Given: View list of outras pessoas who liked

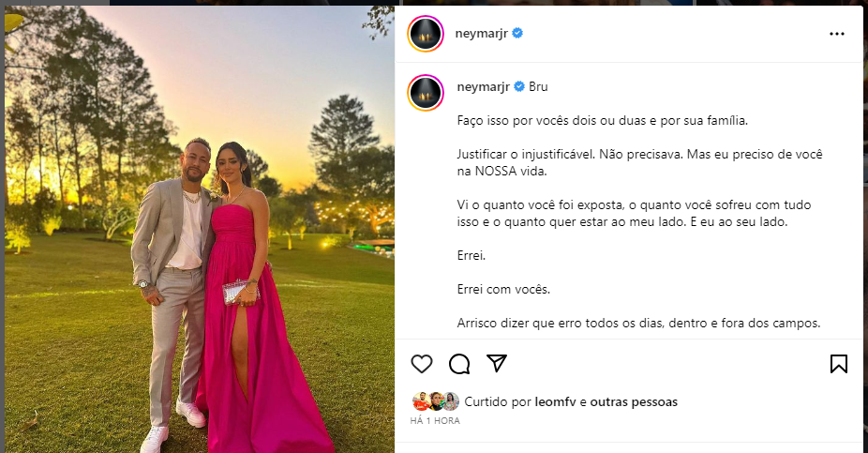Looking at the screenshot, I should pyautogui.click(x=634, y=402).
